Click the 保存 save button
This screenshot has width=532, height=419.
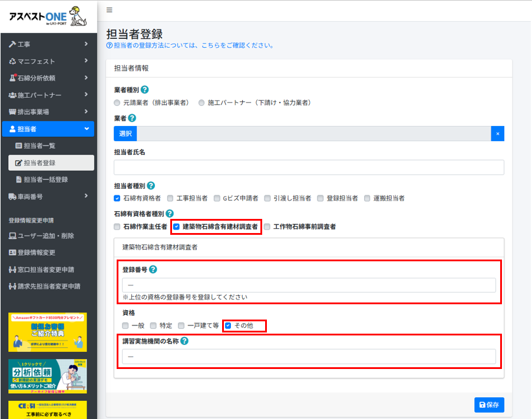pyautogui.click(x=489, y=405)
